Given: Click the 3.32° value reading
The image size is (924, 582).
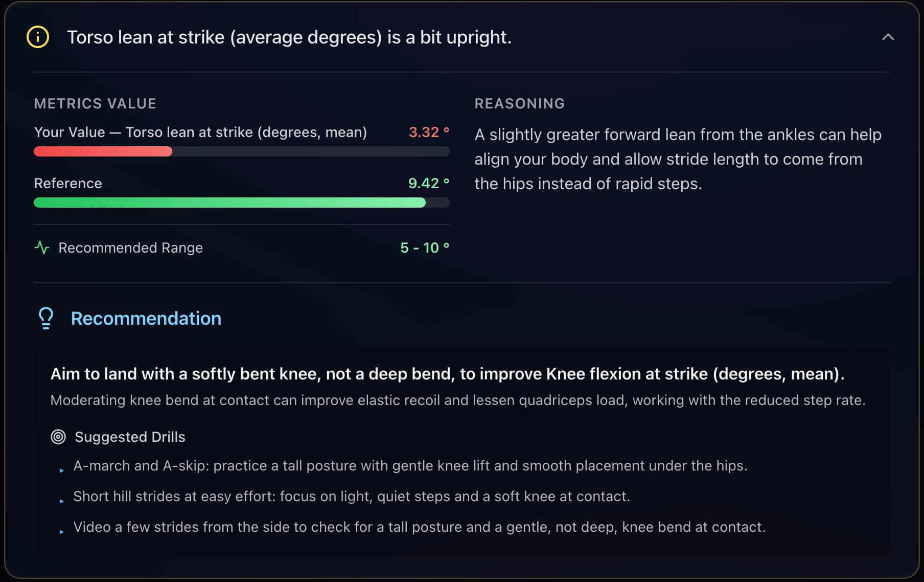Looking at the screenshot, I should [x=428, y=132].
